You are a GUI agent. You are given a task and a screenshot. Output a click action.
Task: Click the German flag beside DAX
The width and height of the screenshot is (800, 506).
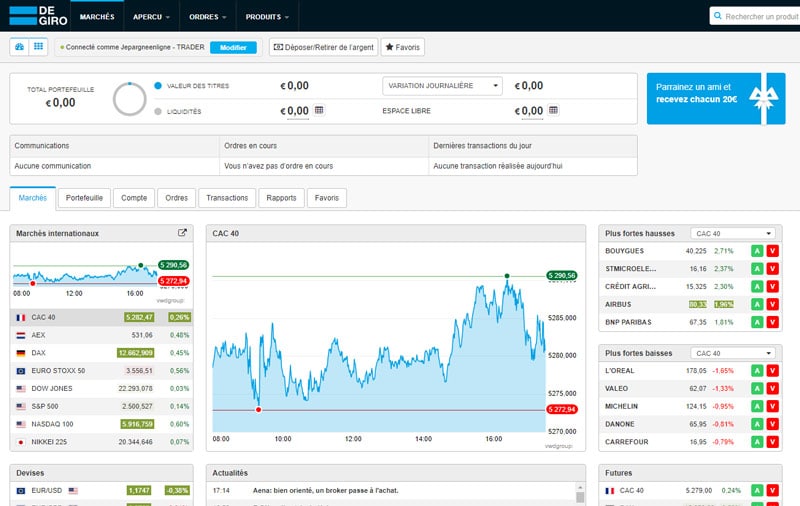click(x=21, y=353)
